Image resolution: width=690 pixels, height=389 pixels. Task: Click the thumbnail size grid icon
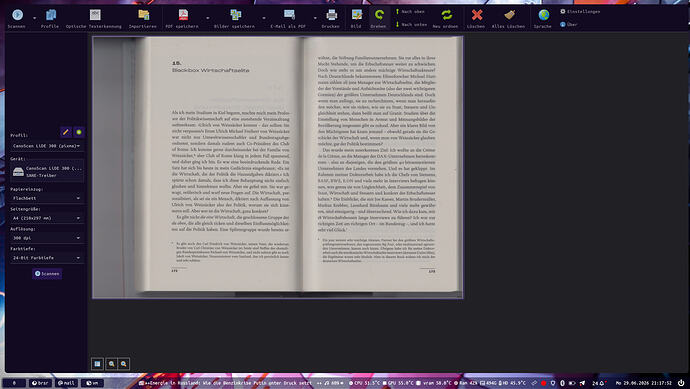pos(97,364)
